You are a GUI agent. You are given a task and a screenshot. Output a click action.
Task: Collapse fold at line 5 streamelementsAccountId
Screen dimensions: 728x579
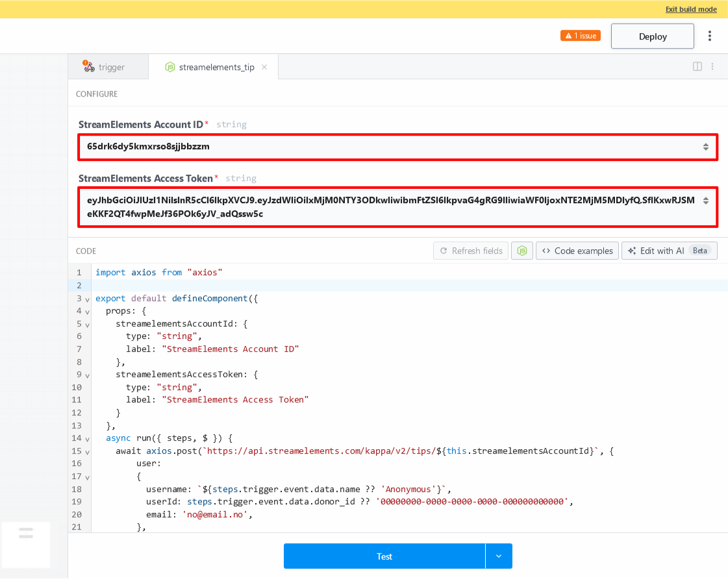(87, 325)
